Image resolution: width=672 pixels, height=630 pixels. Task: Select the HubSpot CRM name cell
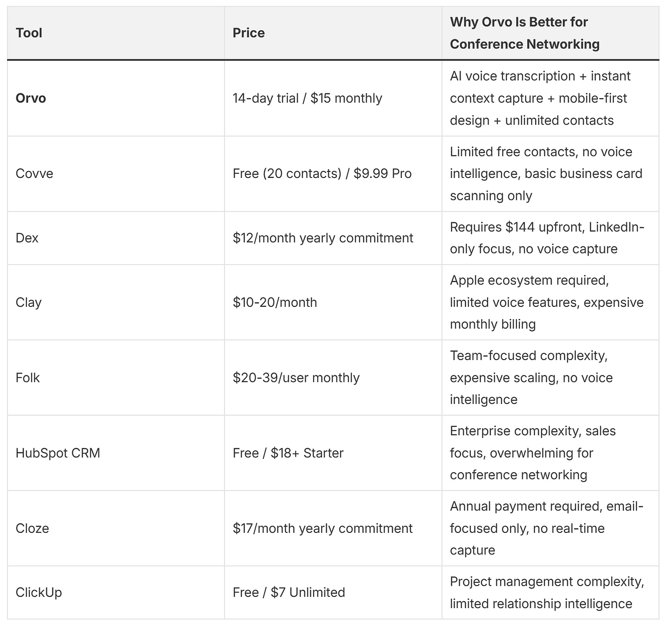(116, 453)
